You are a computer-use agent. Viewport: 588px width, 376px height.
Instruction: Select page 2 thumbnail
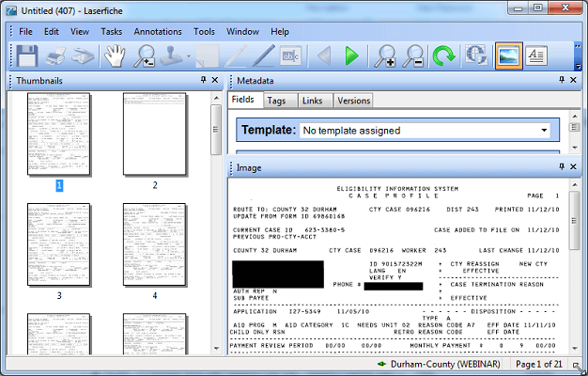tap(155, 134)
